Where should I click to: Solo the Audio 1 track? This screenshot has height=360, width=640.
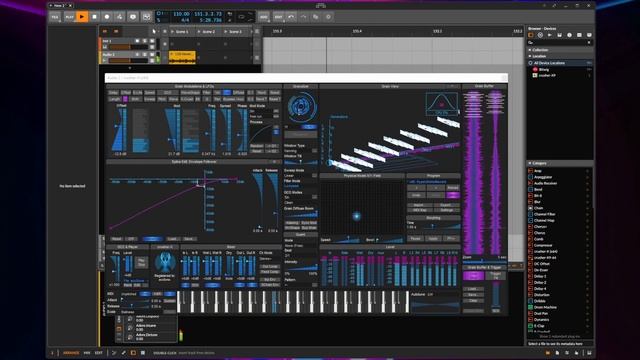tap(144, 54)
